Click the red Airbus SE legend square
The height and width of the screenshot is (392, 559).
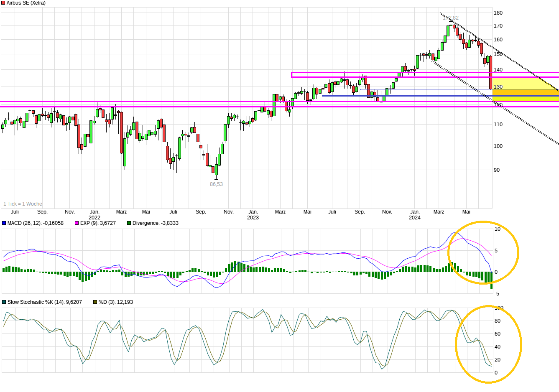tap(3, 3)
